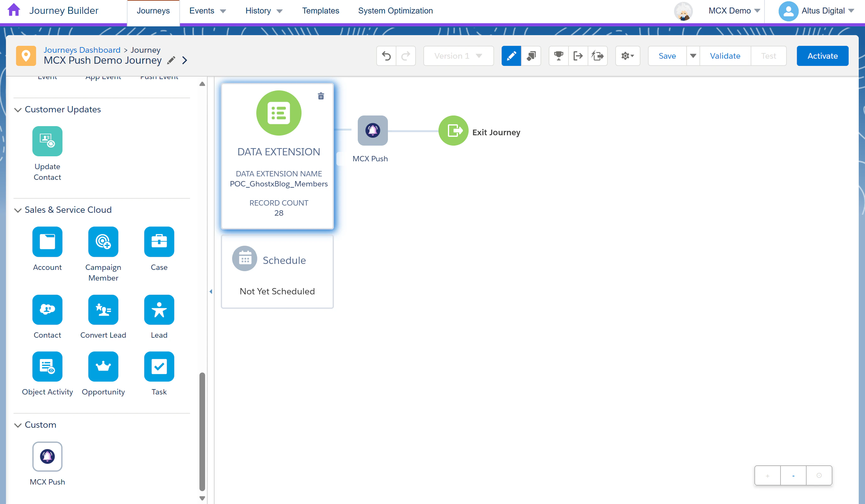Collapse the Custom section
865x504 pixels.
pos(18,425)
